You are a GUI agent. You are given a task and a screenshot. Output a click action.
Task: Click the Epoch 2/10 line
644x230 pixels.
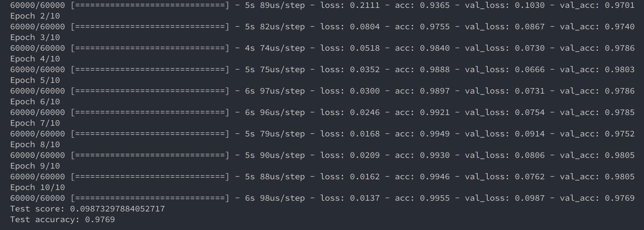(x=35, y=16)
